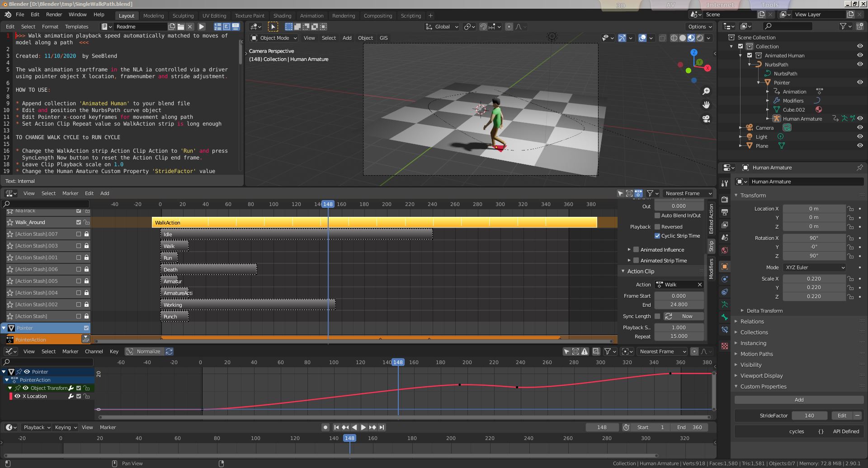Open the Render menu

pos(54,14)
